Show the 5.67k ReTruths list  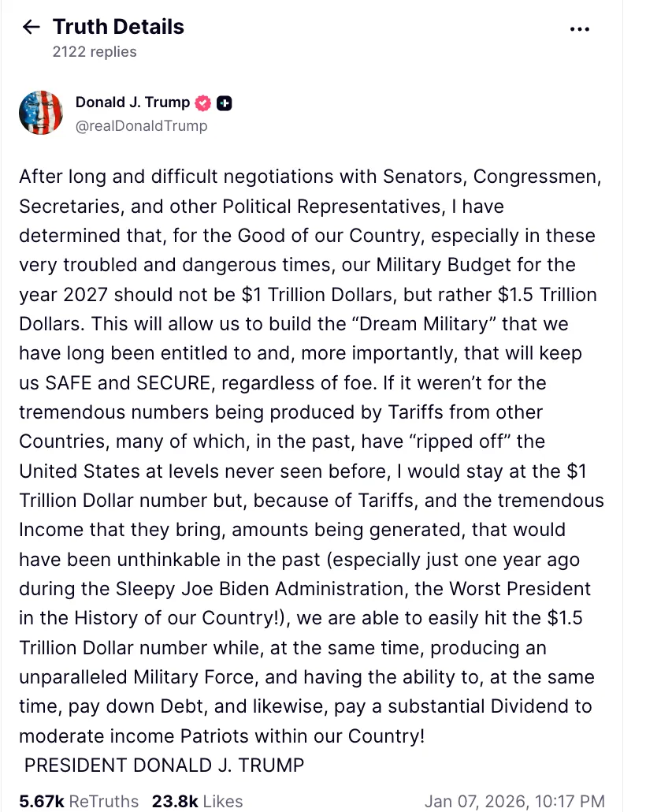79,801
